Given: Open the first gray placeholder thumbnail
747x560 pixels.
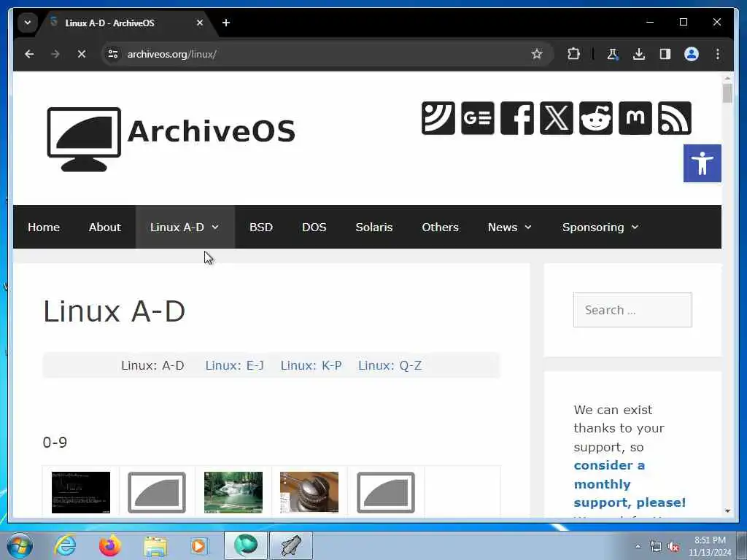Looking at the screenshot, I should tap(157, 492).
